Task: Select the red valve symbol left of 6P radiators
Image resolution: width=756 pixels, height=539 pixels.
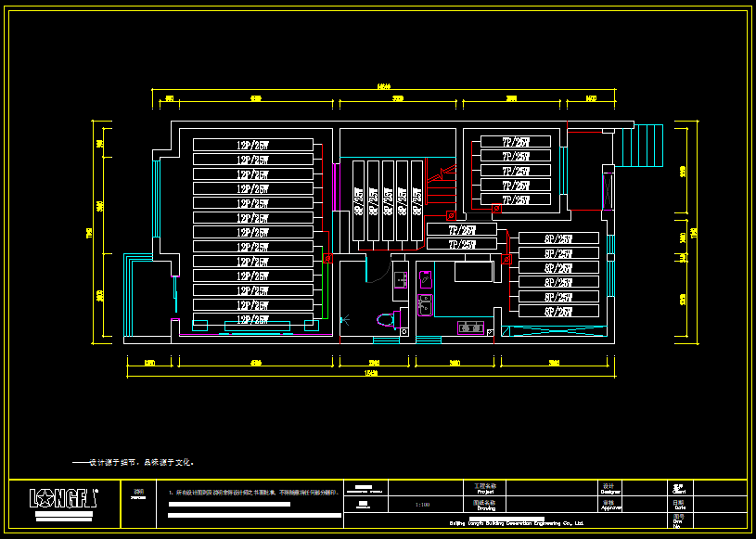Action: (506, 260)
